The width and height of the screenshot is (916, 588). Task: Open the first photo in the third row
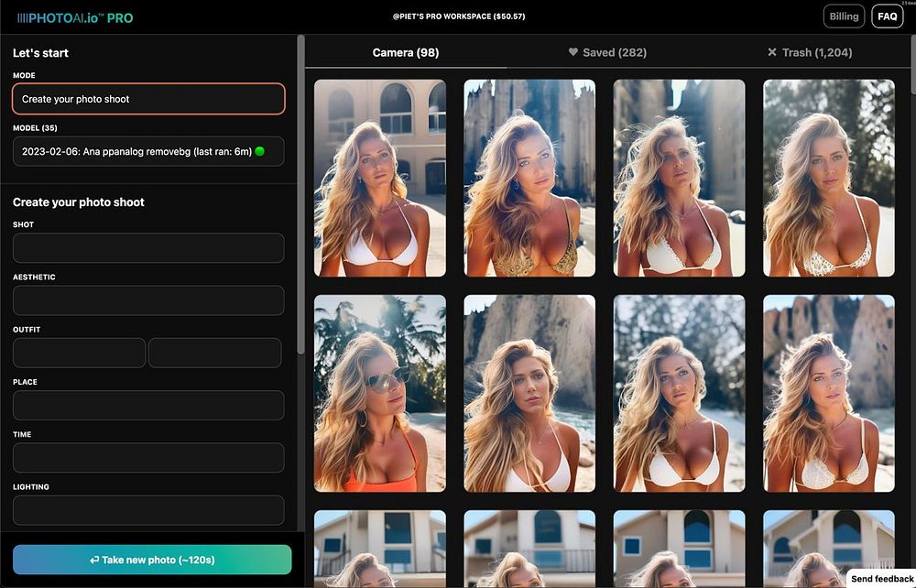coord(380,549)
